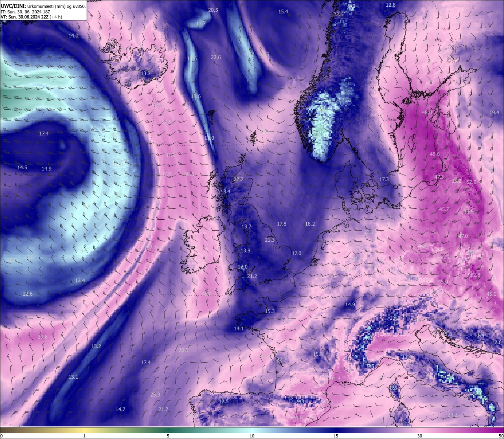Click the 15 tick on the color scale
504x439 pixels.
point(336,435)
